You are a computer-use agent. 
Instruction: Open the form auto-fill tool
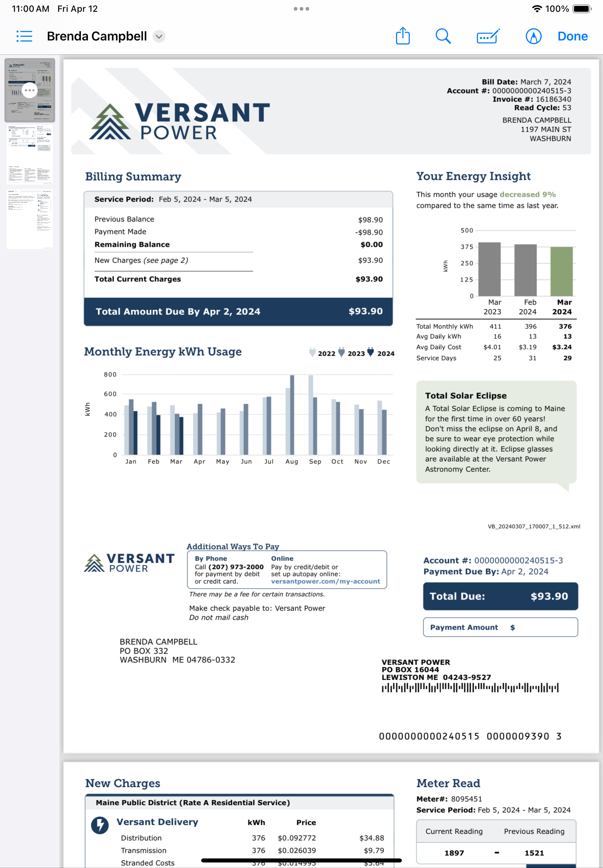coord(488,36)
